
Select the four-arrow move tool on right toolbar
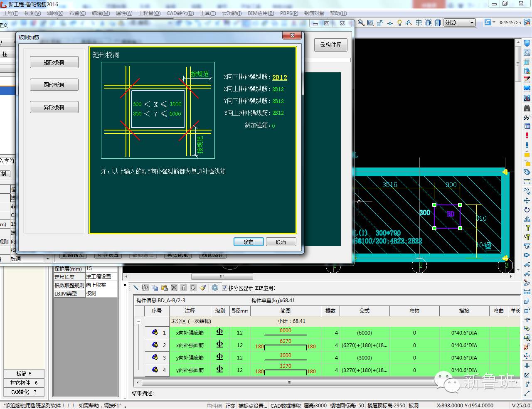click(x=527, y=200)
